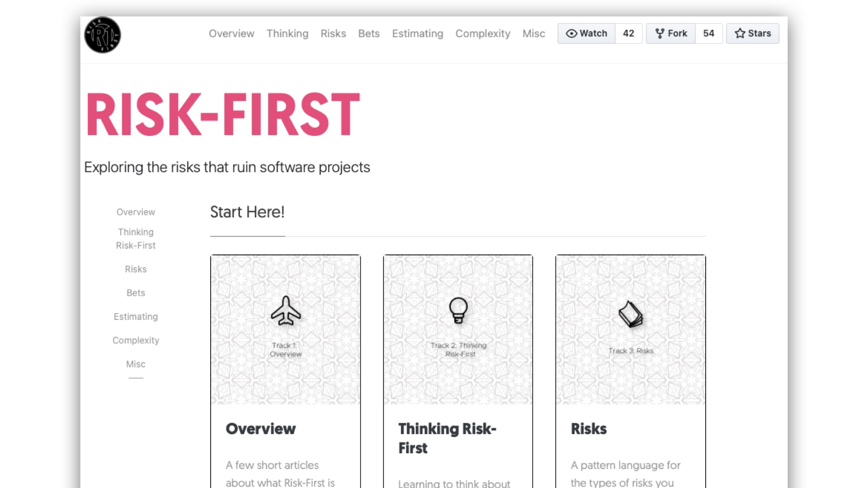Image resolution: width=868 pixels, height=488 pixels.
Task: Click the watchers count 42
Action: coord(628,33)
